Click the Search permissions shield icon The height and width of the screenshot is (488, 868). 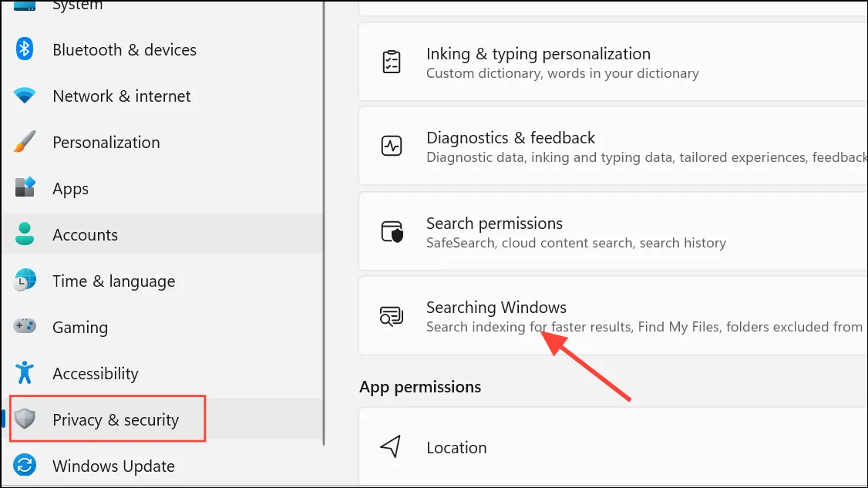tap(392, 231)
